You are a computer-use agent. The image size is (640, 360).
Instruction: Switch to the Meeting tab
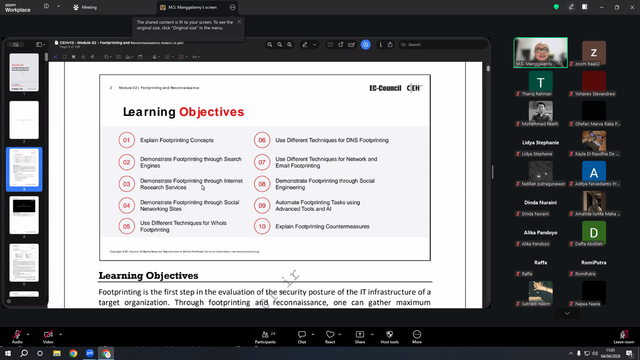85,7
